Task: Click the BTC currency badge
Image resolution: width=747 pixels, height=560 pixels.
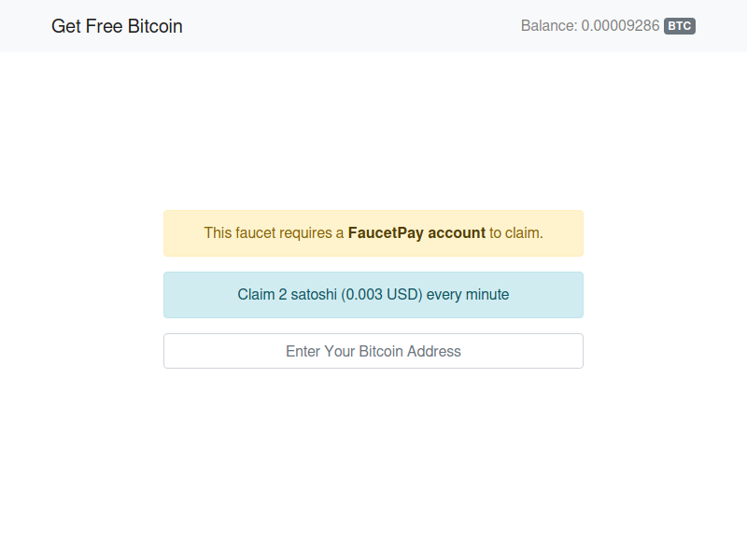Action: pyautogui.click(x=679, y=26)
